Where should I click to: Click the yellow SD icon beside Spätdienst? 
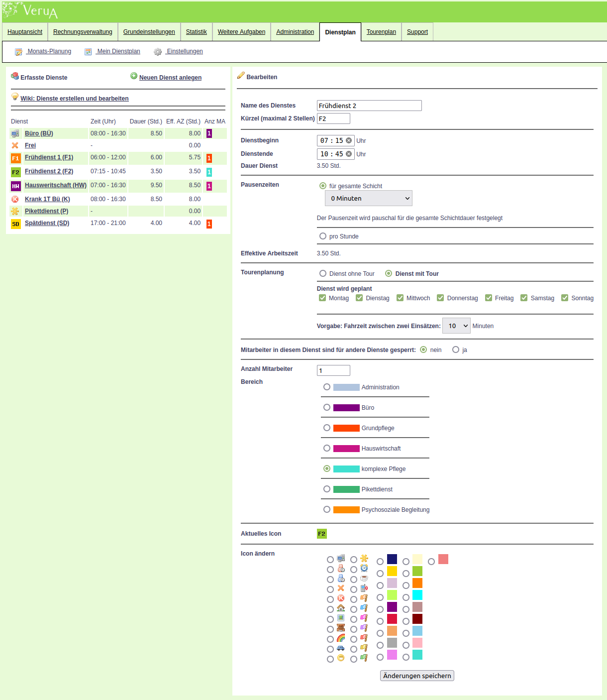[15, 224]
